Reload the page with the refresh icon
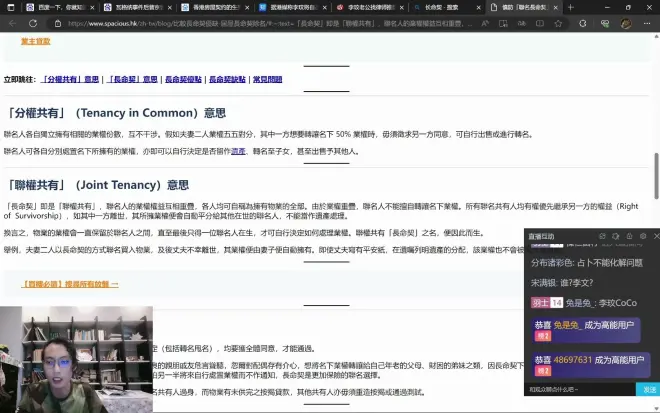 (x=34, y=24)
